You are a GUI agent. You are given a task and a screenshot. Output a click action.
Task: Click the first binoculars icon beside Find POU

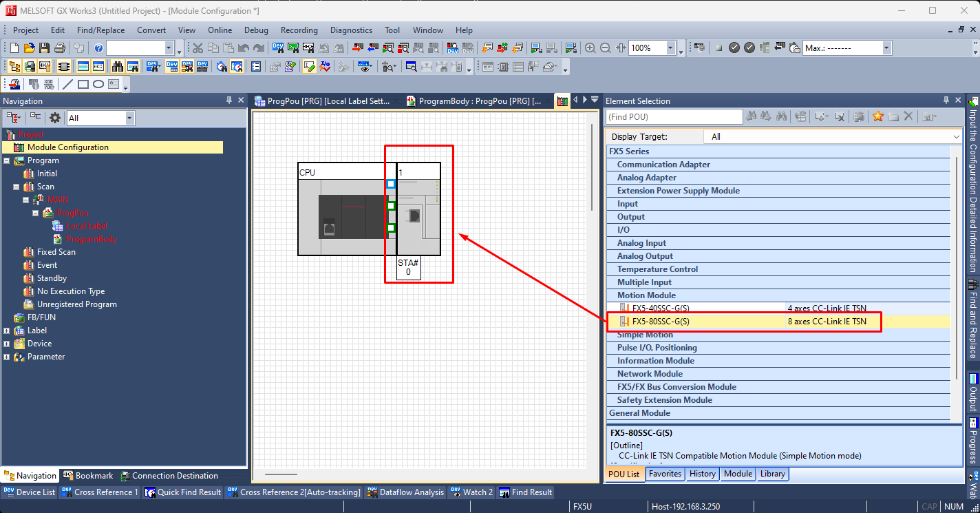click(x=752, y=116)
